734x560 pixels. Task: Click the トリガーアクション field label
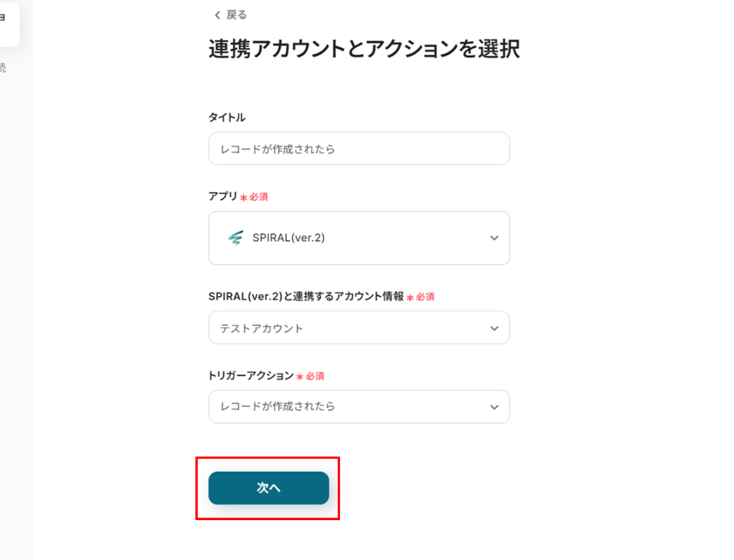tap(251, 376)
